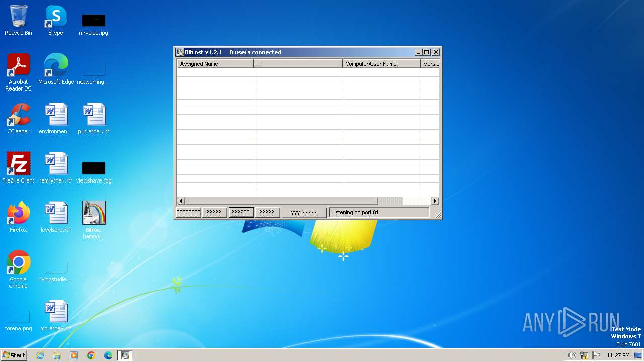Sort by the Assigned Name column header

(x=215, y=64)
